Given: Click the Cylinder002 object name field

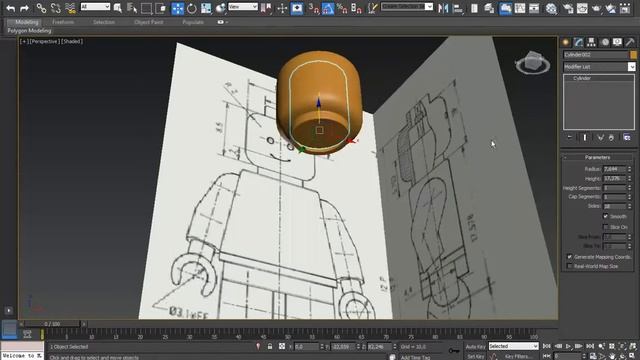Looking at the screenshot, I should 596,55.
